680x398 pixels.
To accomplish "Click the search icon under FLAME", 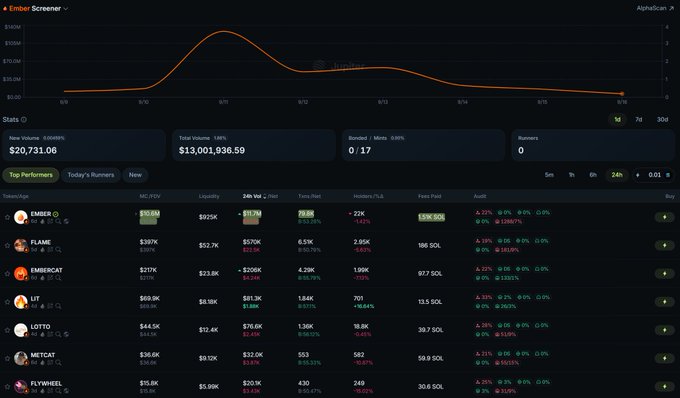I will click(x=58, y=250).
